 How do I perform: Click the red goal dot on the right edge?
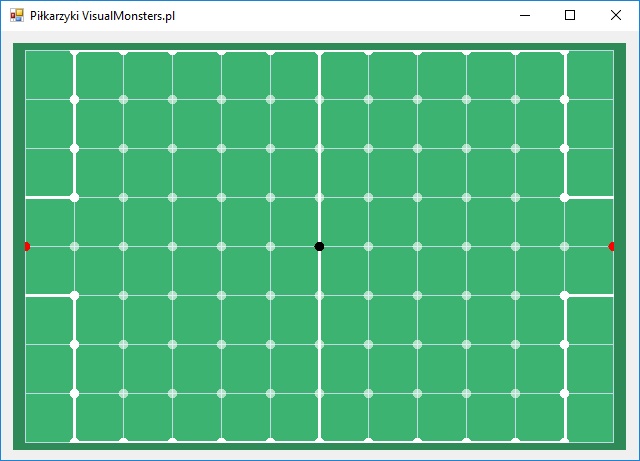tap(611, 246)
